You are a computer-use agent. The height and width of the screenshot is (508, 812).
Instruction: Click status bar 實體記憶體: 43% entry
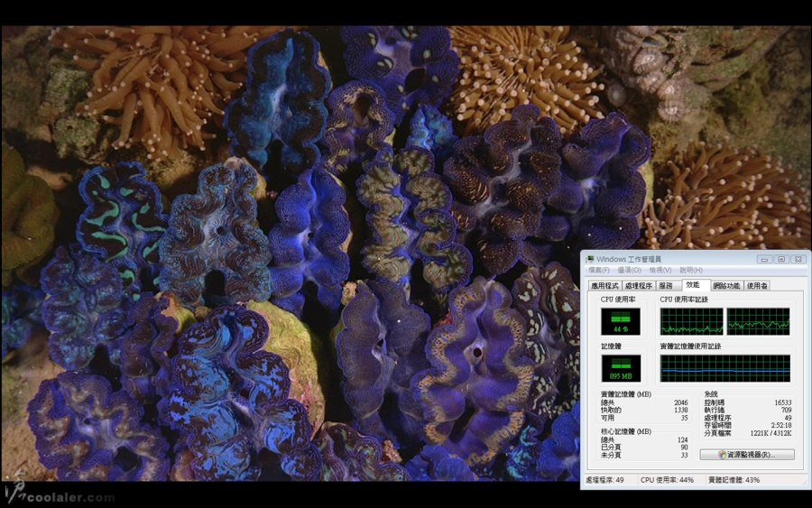coord(734,480)
